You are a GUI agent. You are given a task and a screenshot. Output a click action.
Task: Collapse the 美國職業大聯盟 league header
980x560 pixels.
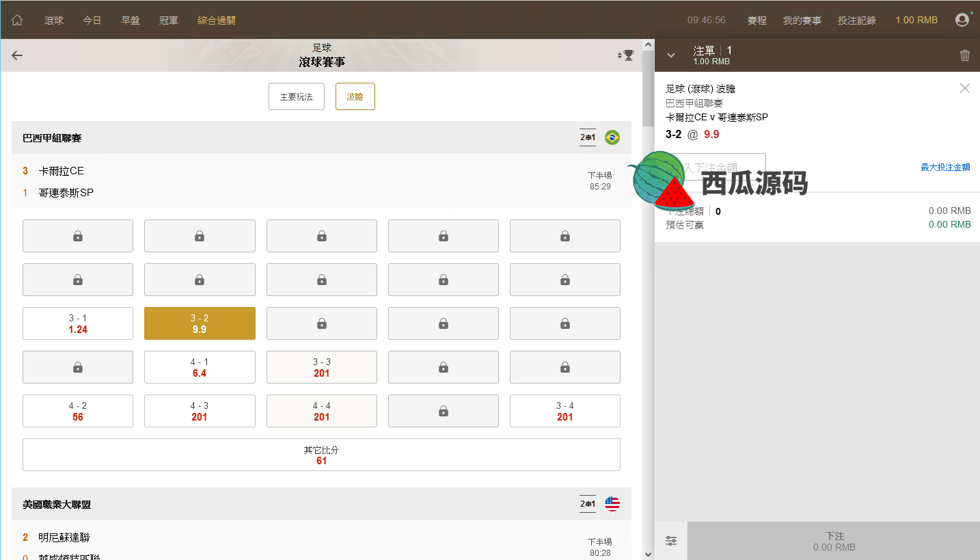coord(273,505)
